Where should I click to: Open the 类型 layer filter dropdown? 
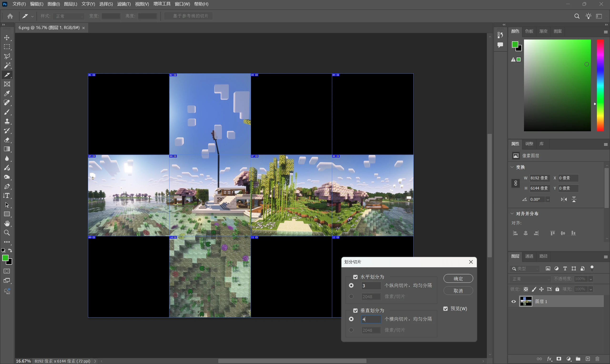[x=525, y=268]
